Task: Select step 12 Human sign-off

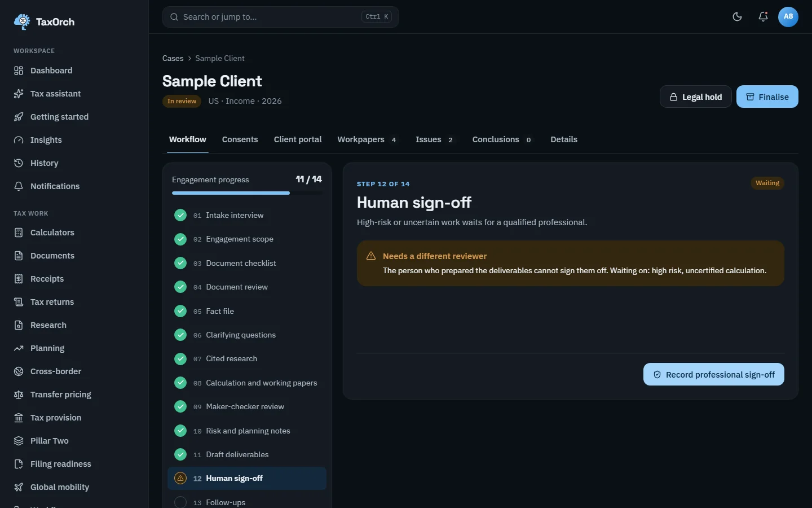Action: click(247, 478)
